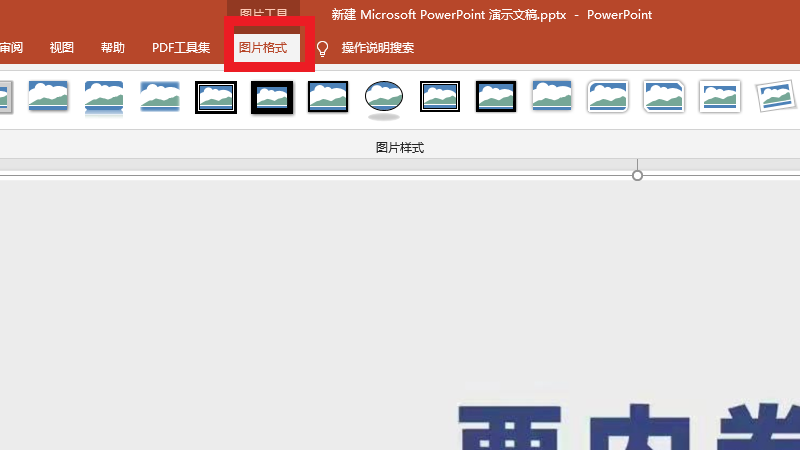The width and height of the screenshot is (800, 450).
Task: Apply the Center Shadow Rectangle picture style
Action: [552, 96]
